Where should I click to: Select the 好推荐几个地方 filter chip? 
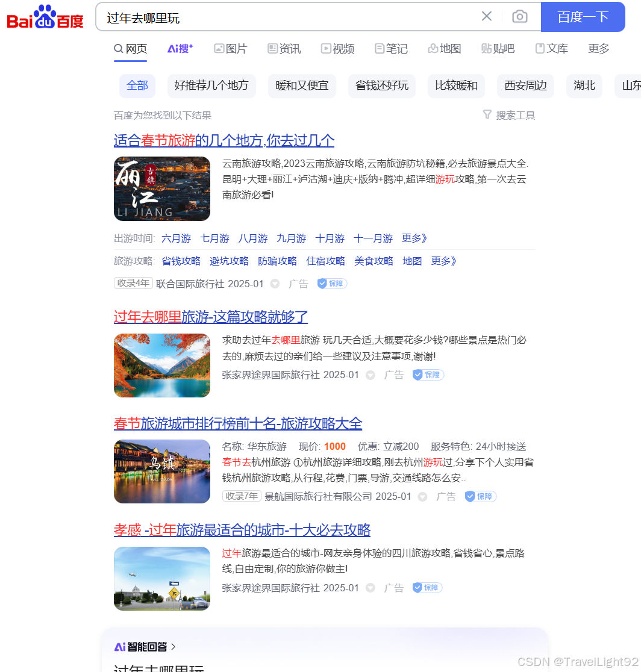[x=211, y=86]
